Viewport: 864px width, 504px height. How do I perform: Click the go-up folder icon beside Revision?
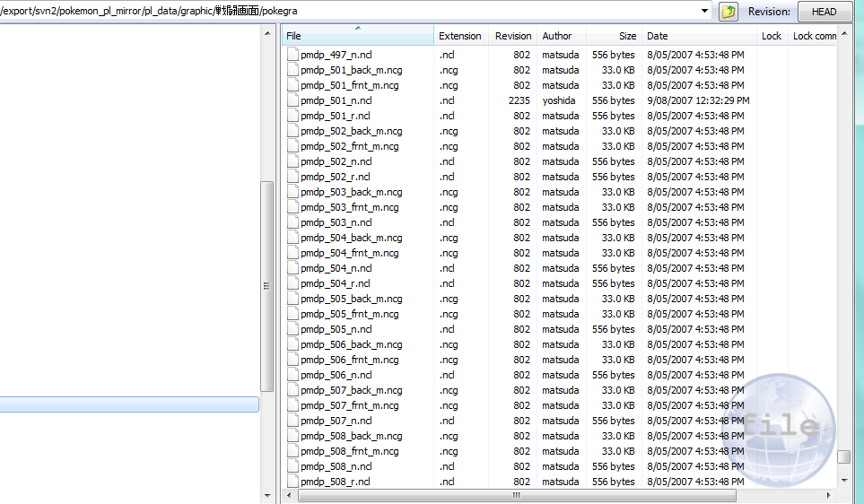(x=729, y=12)
